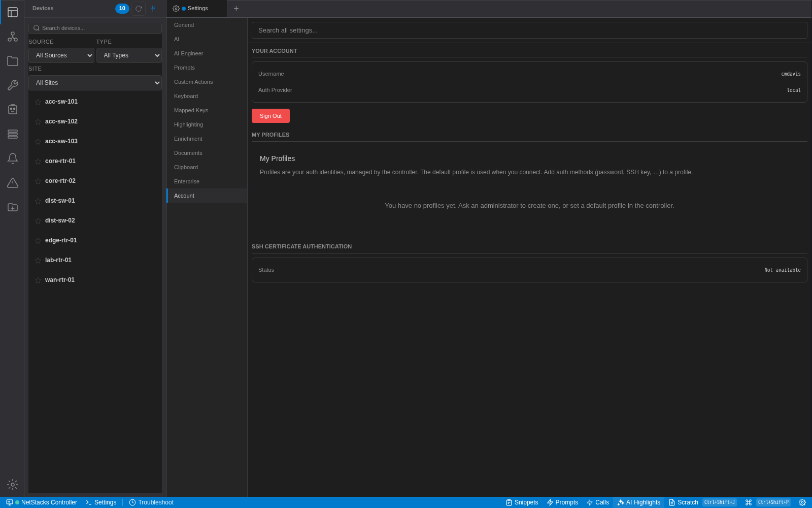
Task: Click the Search all settings field
Action: tap(529, 30)
